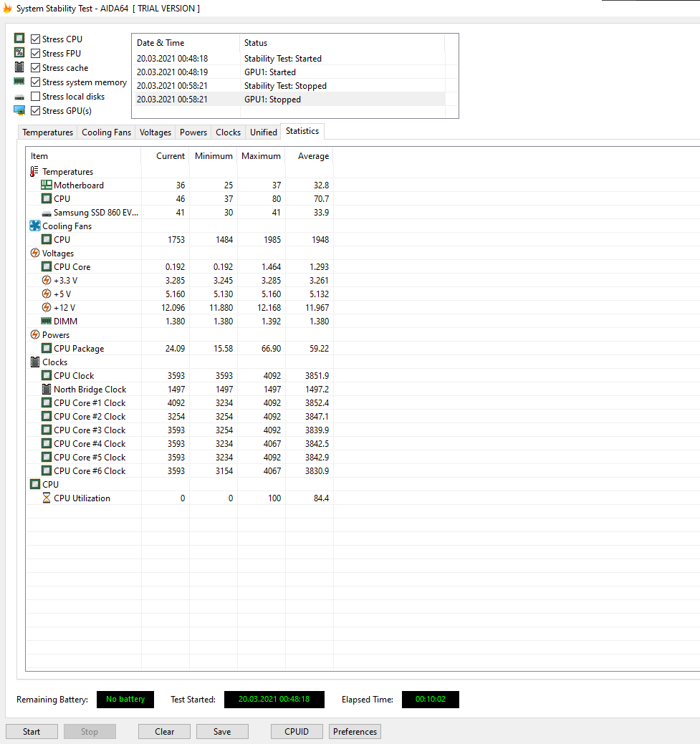Click the Item column header
This screenshot has width=700, height=744.
tap(84, 156)
